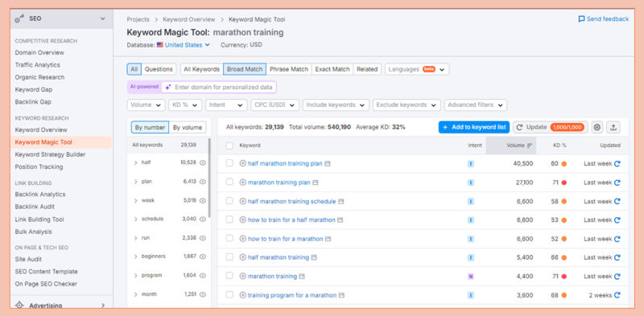Select the All Keywords match tab
This screenshot has width=644, height=316.
202,69
